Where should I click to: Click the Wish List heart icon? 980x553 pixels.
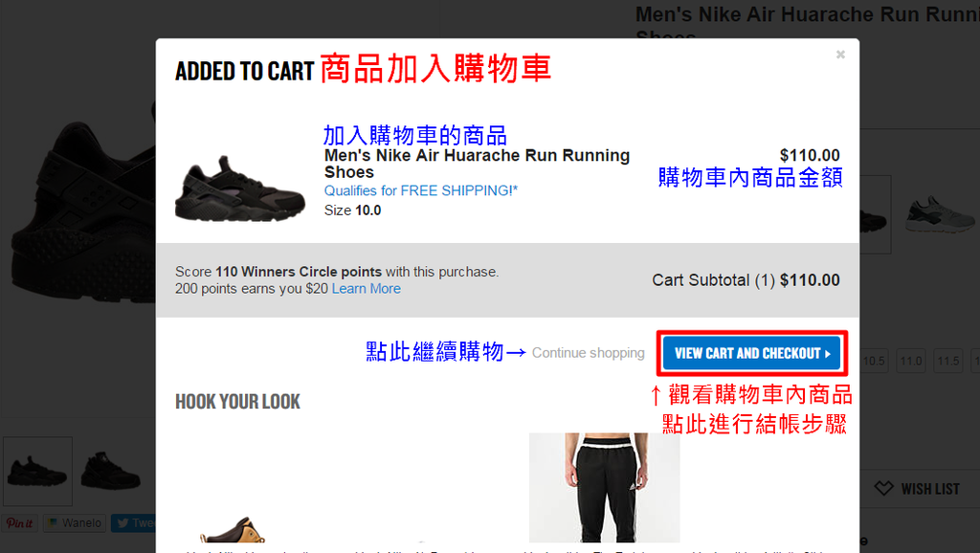click(883, 489)
